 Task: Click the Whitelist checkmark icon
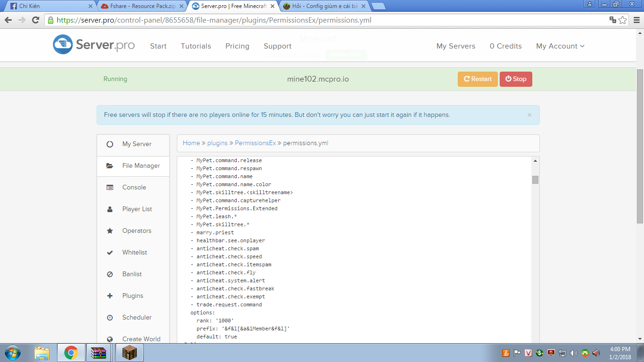(110, 253)
